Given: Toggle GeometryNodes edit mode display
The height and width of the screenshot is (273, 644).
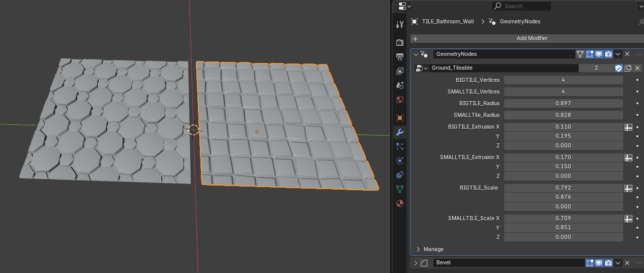Looking at the screenshot, I should point(590,54).
